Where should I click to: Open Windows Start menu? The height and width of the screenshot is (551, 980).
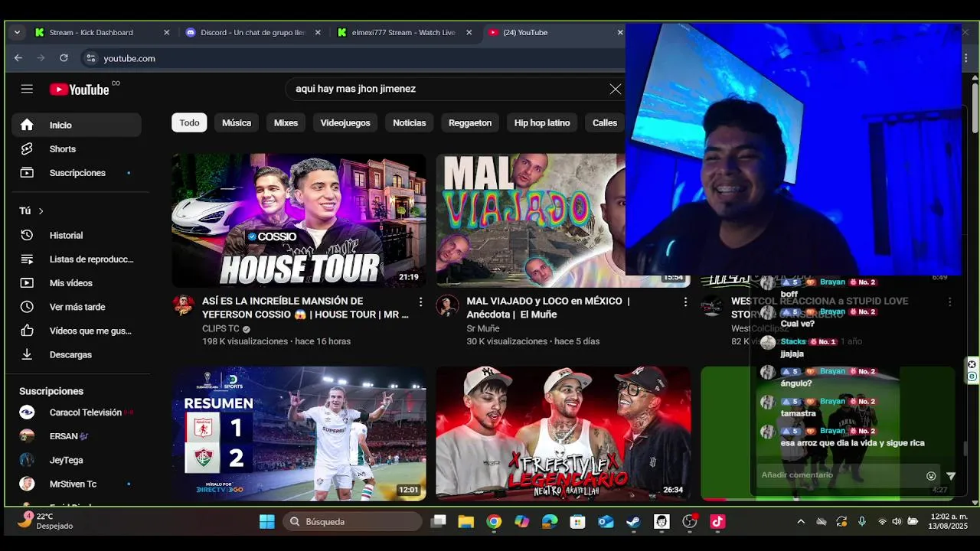pyautogui.click(x=266, y=522)
